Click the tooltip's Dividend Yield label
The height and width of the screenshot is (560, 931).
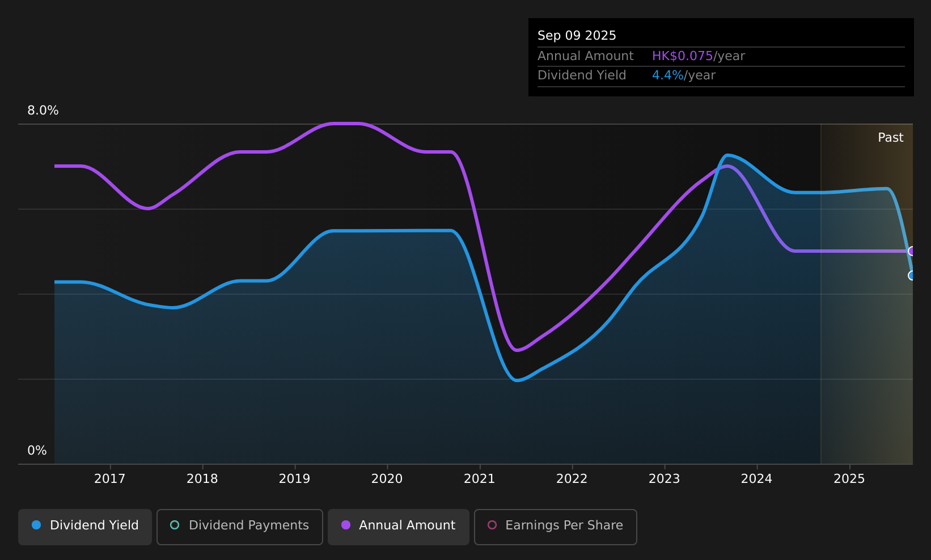click(x=582, y=75)
